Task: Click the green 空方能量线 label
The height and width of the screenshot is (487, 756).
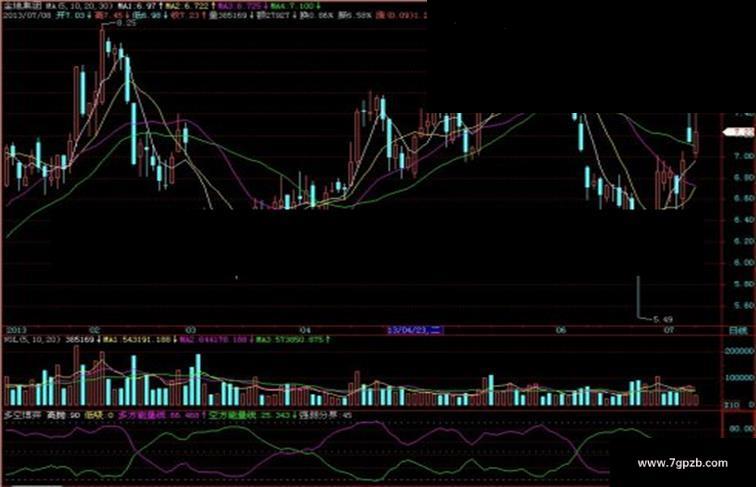Action: tap(233, 415)
